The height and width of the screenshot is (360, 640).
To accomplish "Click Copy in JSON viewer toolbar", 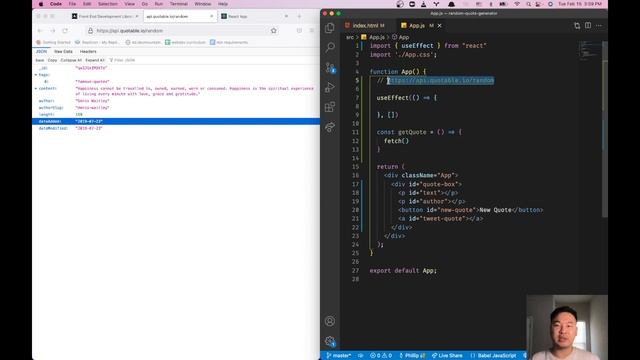I will click(52, 60).
